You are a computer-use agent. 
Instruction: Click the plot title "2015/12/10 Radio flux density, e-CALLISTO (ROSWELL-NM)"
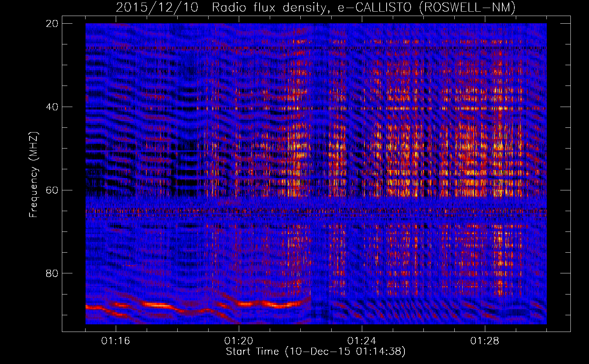click(x=316, y=8)
